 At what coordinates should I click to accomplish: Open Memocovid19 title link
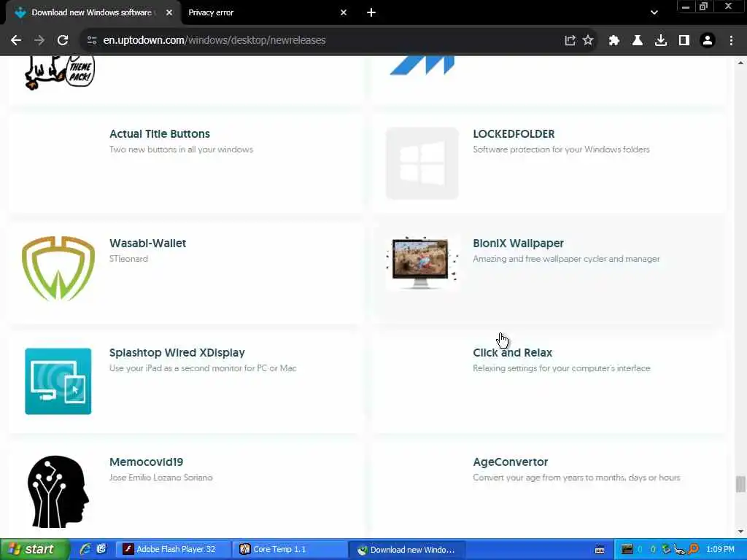click(x=146, y=462)
